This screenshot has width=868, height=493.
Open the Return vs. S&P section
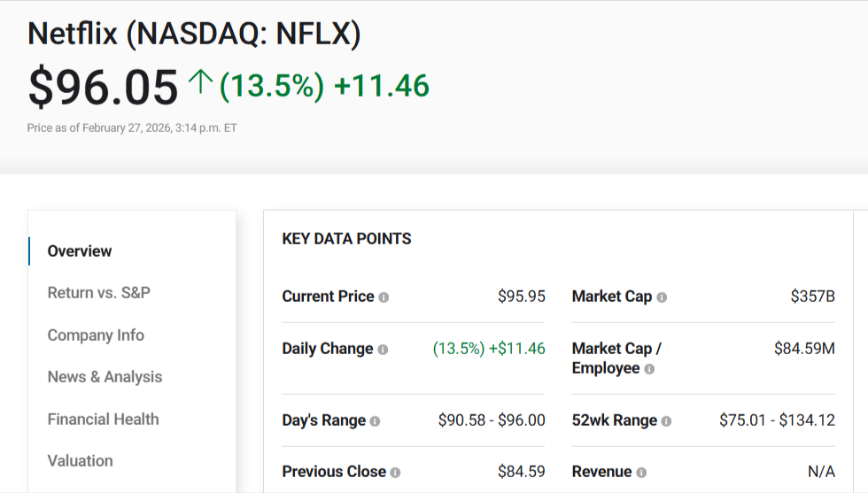99,293
